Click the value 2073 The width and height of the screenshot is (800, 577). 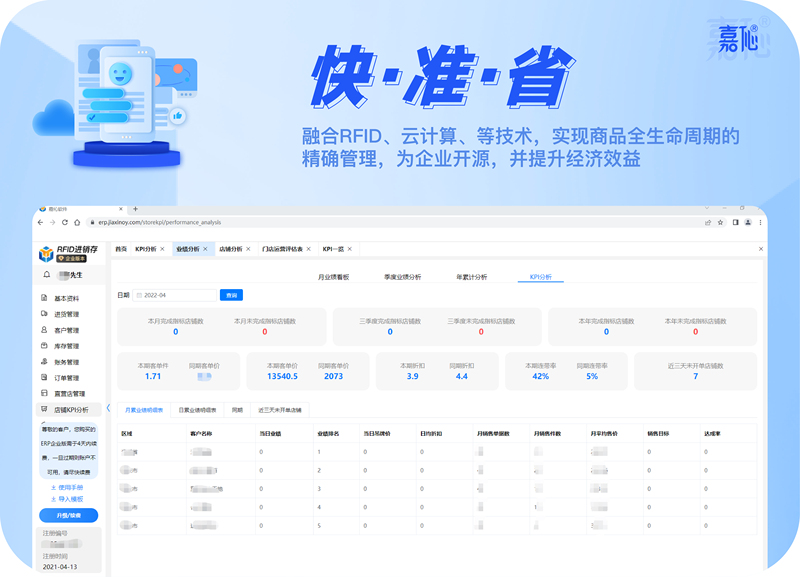pos(334,377)
